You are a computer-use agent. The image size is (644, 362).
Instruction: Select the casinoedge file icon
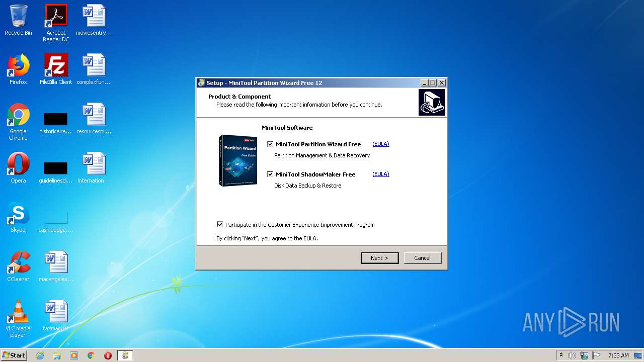[x=56, y=221]
